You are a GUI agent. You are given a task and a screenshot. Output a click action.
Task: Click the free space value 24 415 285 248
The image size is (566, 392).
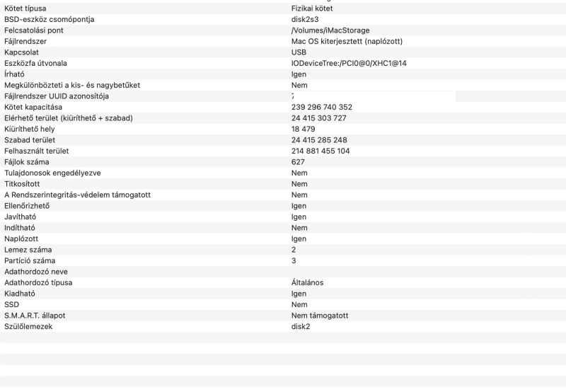click(x=319, y=140)
